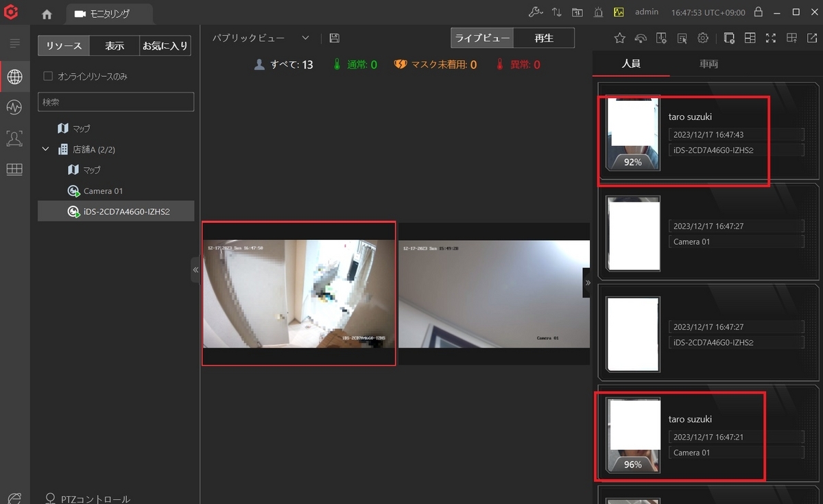Viewport: 823px width, 504px height.
Task: Select the top-level マップ tree item
Action: 73,128
